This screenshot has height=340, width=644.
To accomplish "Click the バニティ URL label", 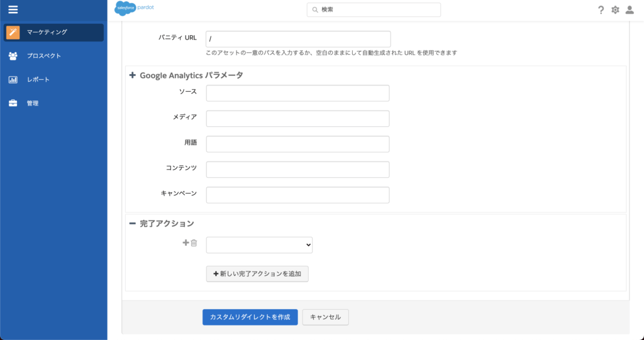I will [177, 38].
